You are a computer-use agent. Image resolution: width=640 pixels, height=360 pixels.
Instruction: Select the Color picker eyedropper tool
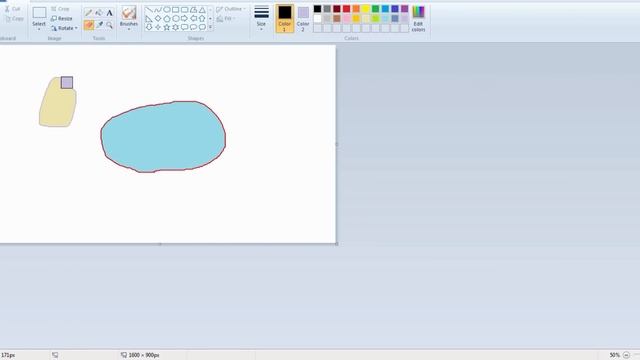(99, 25)
